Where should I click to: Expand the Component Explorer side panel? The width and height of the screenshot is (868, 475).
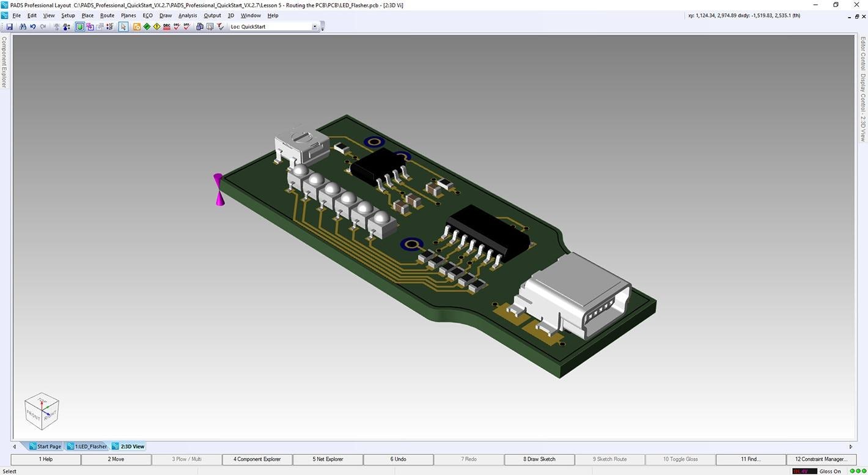[x=4, y=64]
